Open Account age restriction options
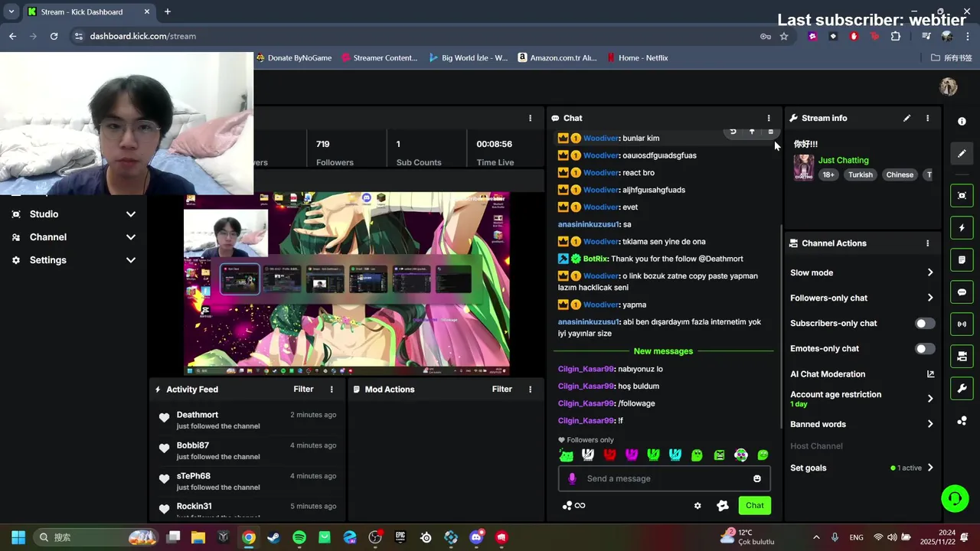Viewport: 980px width, 551px height. coord(930,399)
